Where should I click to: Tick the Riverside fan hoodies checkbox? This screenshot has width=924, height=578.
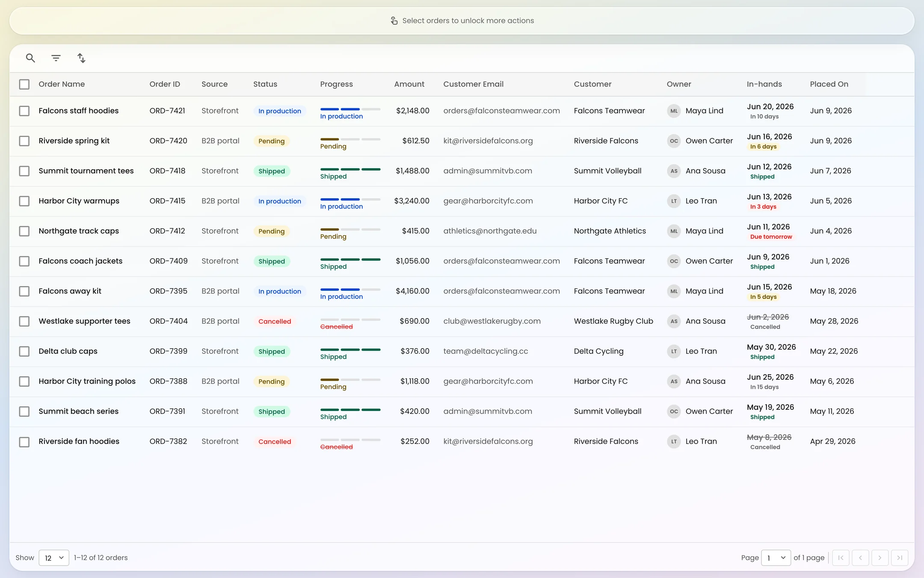[x=24, y=442]
